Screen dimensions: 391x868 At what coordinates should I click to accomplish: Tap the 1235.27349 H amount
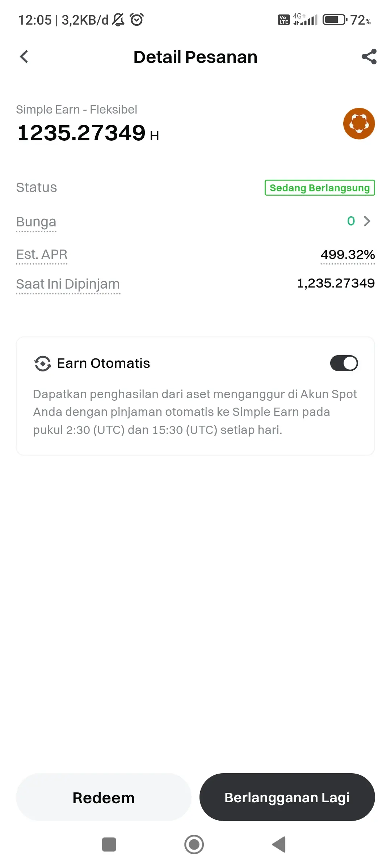pyautogui.click(x=88, y=133)
